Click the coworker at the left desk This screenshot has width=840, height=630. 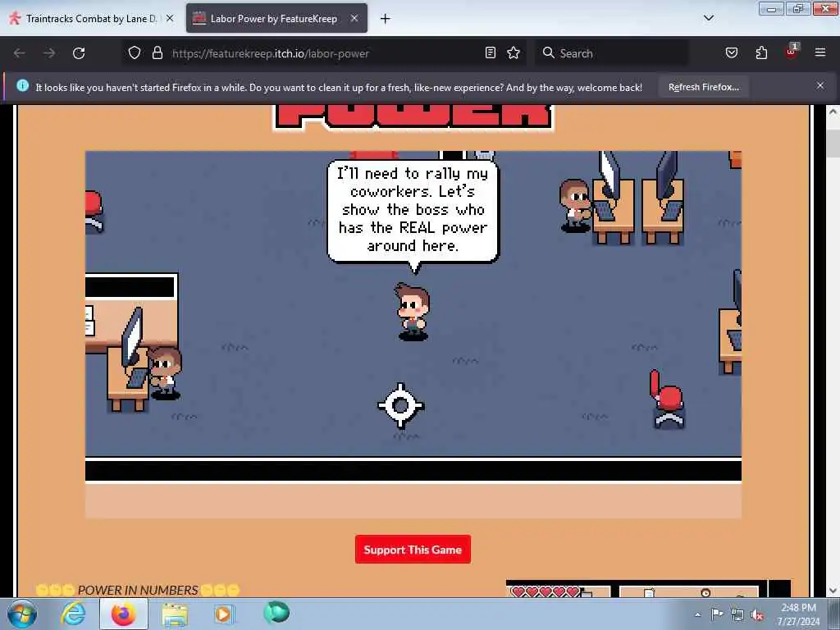[x=164, y=372]
